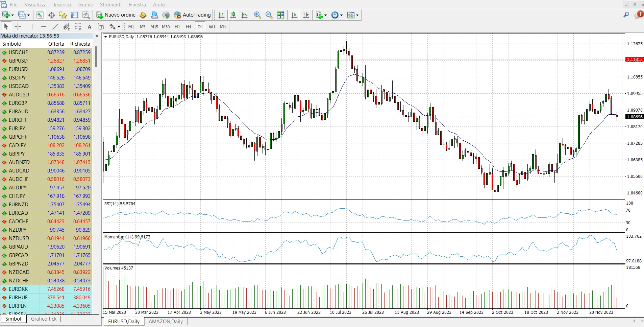This screenshot has height=327, width=644.
Task: Expand the templates dropdown arrow
Action: (357, 15)
